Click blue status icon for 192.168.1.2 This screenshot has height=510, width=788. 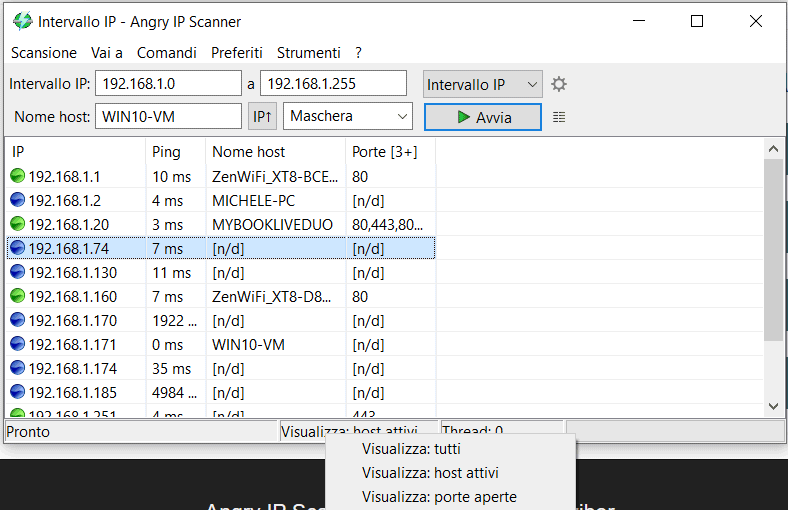[18, 200]
